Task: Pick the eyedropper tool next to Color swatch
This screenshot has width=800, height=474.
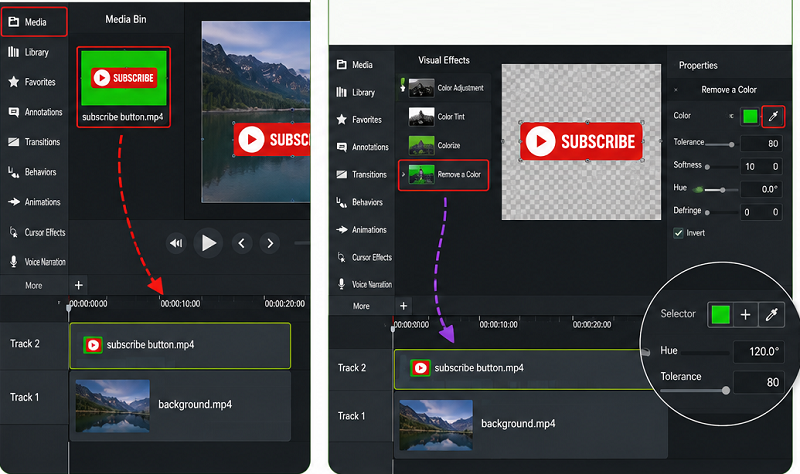Action: coord(773,116)
